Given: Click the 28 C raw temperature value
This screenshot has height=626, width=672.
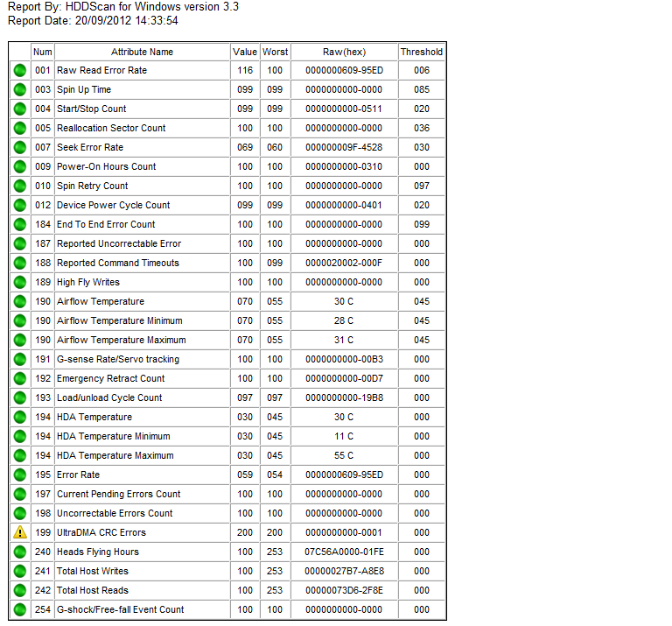Looking at the screenshot, I should click(x=344, y=320).
